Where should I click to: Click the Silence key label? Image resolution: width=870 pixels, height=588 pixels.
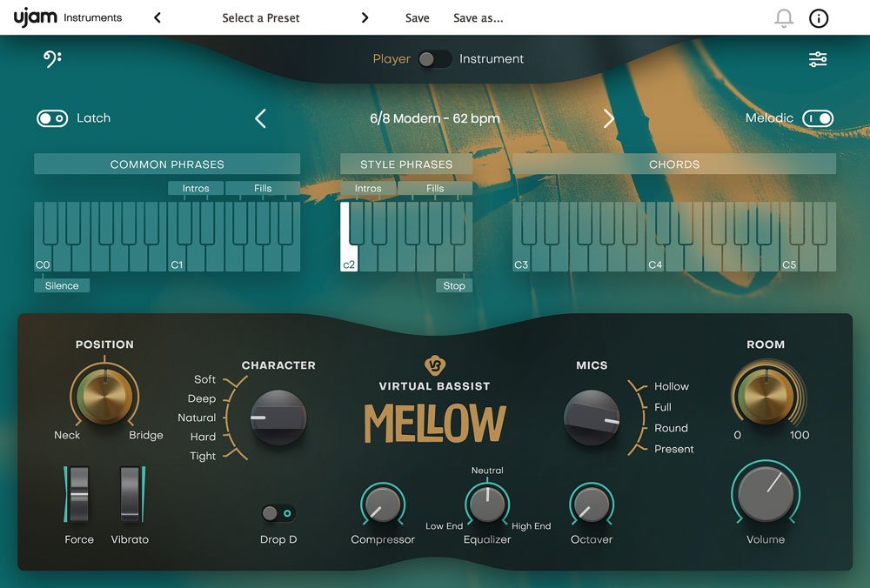(62, 285)
